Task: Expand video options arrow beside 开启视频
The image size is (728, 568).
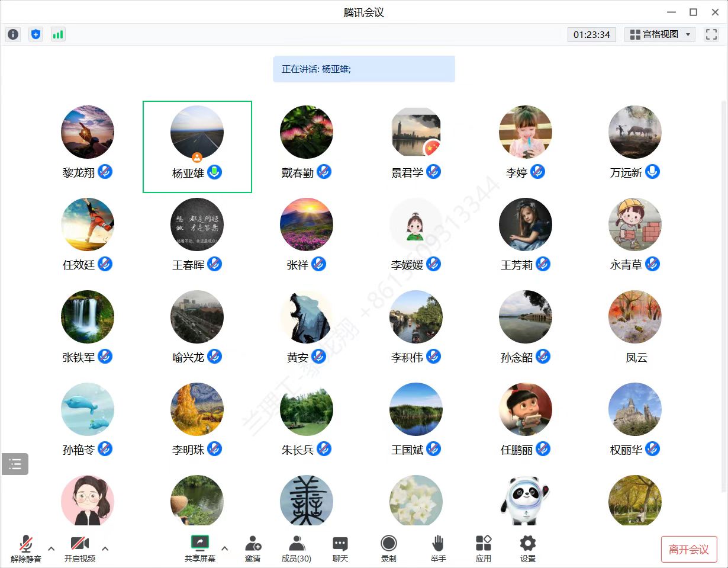Action: pos(105,548)
